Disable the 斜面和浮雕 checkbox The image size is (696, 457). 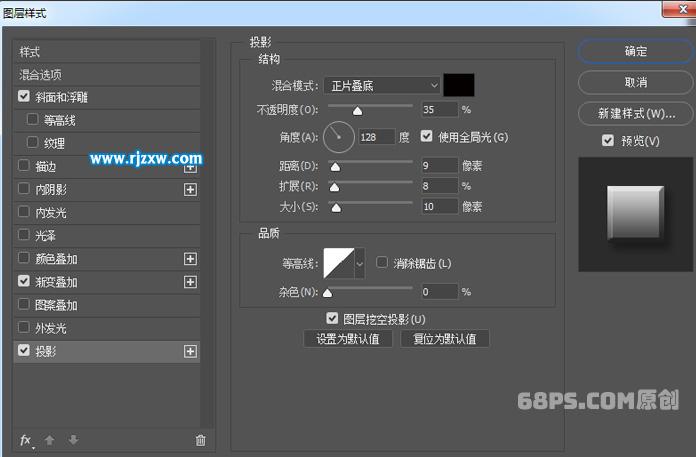24,97
